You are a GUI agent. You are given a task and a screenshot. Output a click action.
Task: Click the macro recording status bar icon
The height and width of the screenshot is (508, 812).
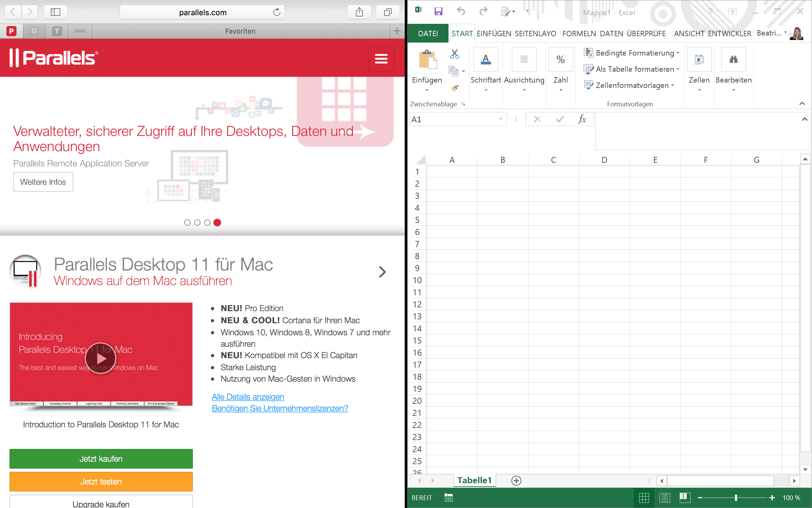coord(448,498)
